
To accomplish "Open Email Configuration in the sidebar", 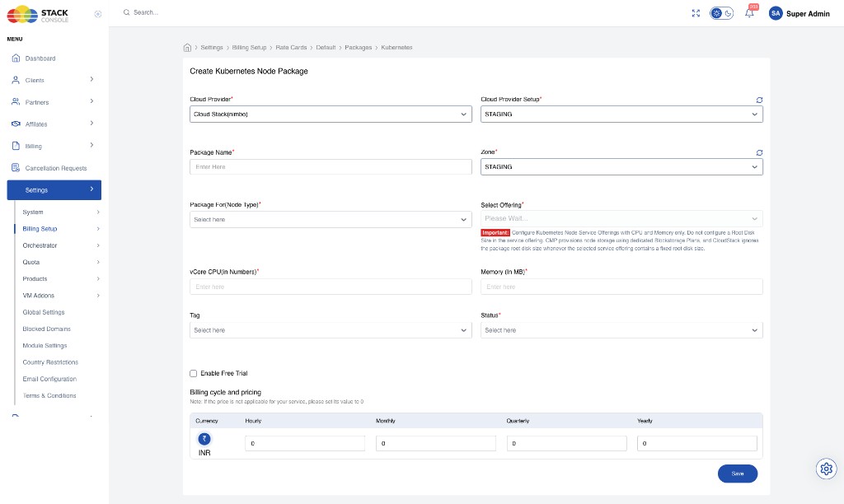I will pyautogui.click(x=49, y=379).
